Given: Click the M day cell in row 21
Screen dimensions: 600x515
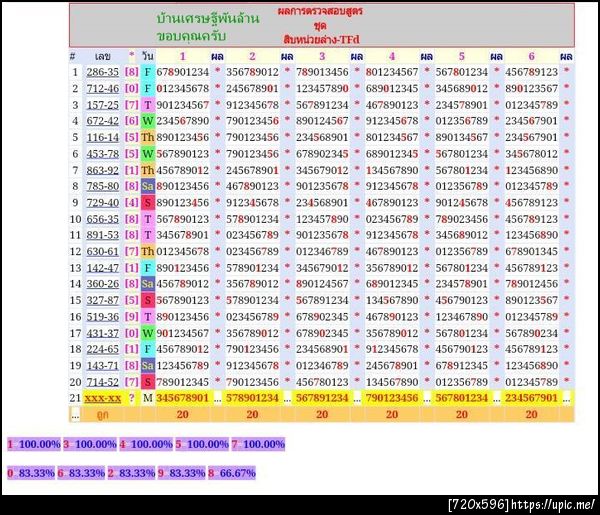Looking at the screenshot, I should tap(148, 398).
